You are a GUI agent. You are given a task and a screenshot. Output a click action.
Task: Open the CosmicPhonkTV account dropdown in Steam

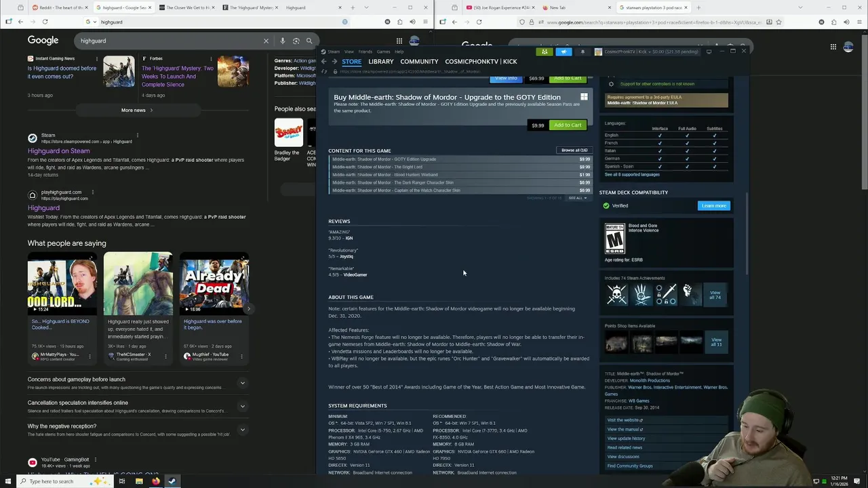pyautogui.click(x=646, y=52)
